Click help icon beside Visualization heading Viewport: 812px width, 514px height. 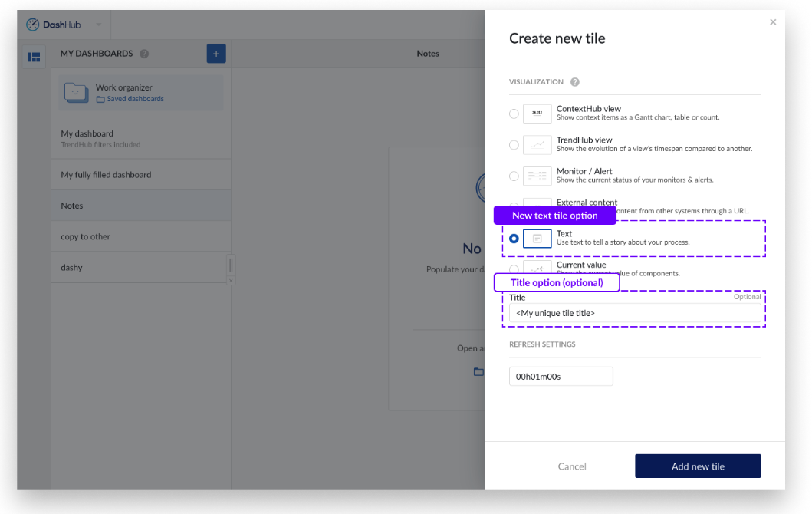(x=575, y=82)
